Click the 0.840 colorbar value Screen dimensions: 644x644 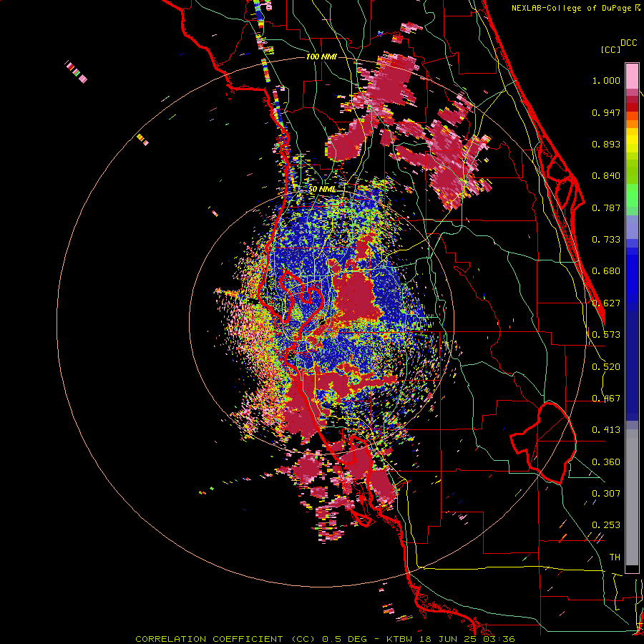click(x=606, y=176)
